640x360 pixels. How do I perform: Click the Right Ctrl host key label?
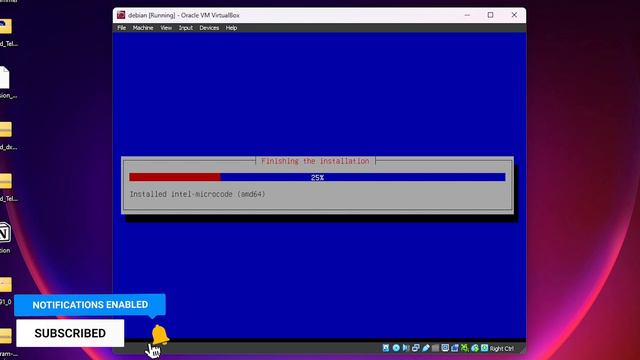click(x=502, y=348)
